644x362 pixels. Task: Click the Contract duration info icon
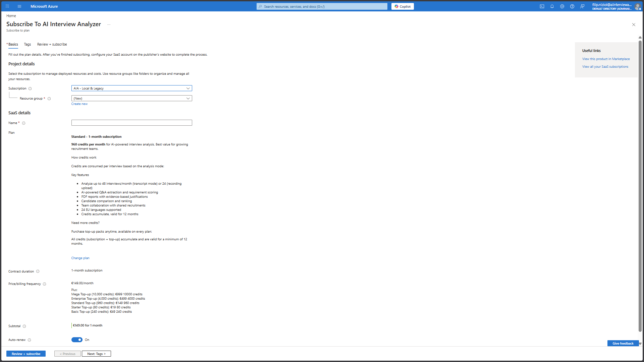(x=38, y=271)
